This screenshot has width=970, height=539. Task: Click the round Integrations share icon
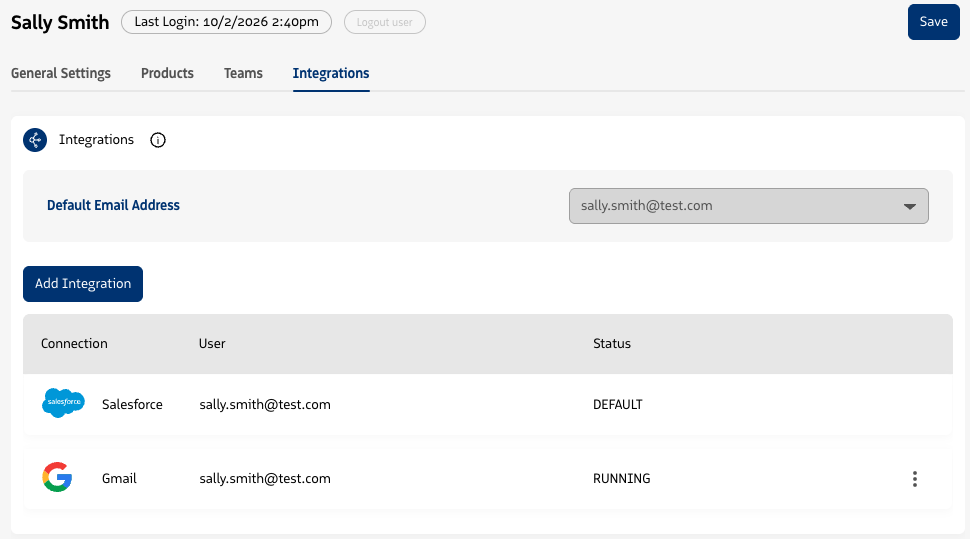coord(35,140)
